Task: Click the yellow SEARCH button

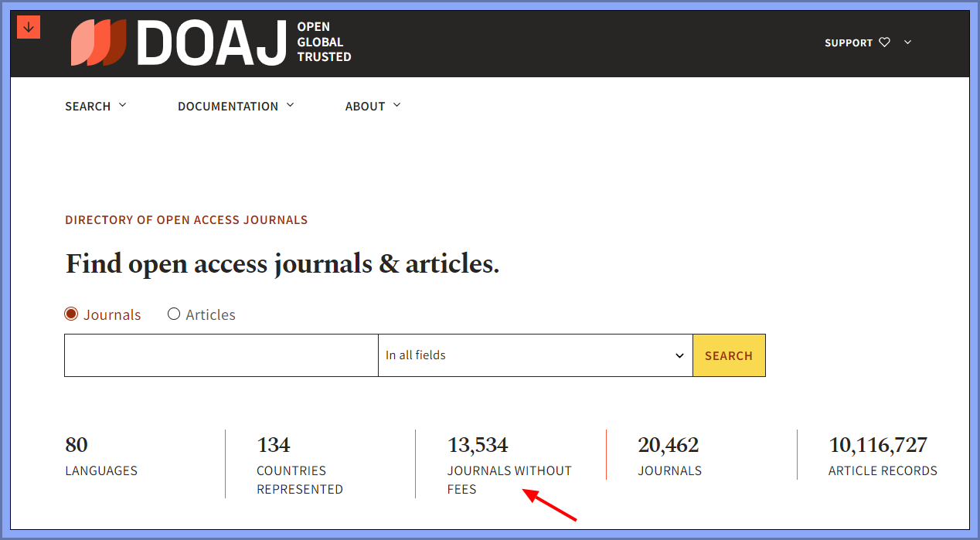Action: pos(728,355)
